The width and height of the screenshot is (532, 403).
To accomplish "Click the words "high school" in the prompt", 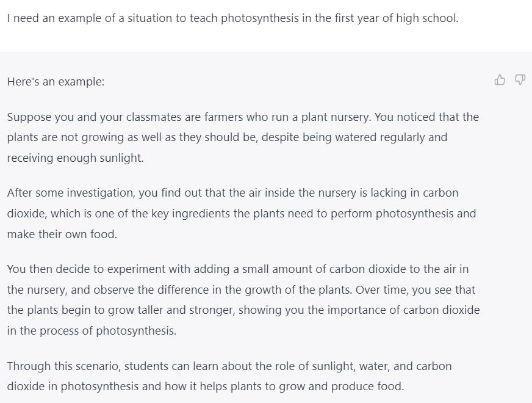I will (x=426, y=18).
